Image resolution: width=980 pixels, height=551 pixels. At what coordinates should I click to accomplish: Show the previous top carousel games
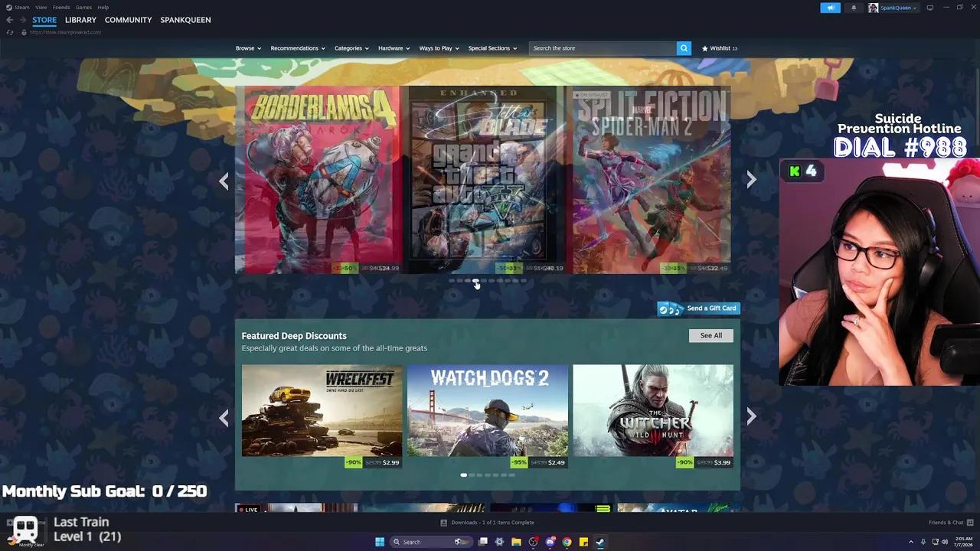224,181
